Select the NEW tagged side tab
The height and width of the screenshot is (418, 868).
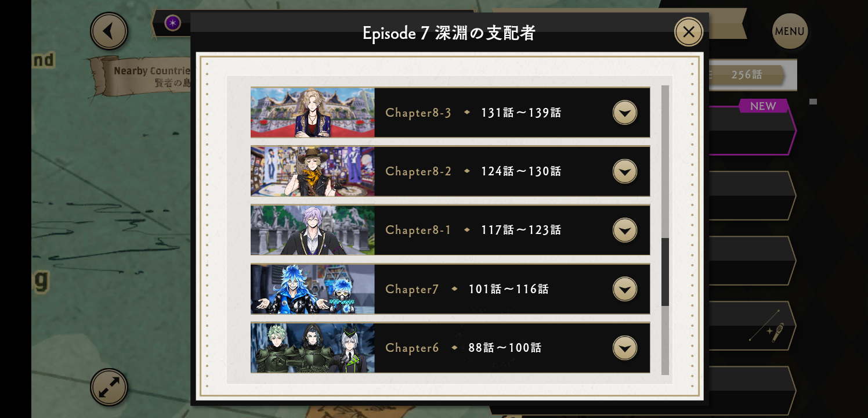pyautogui.click(x=751, y=131)
